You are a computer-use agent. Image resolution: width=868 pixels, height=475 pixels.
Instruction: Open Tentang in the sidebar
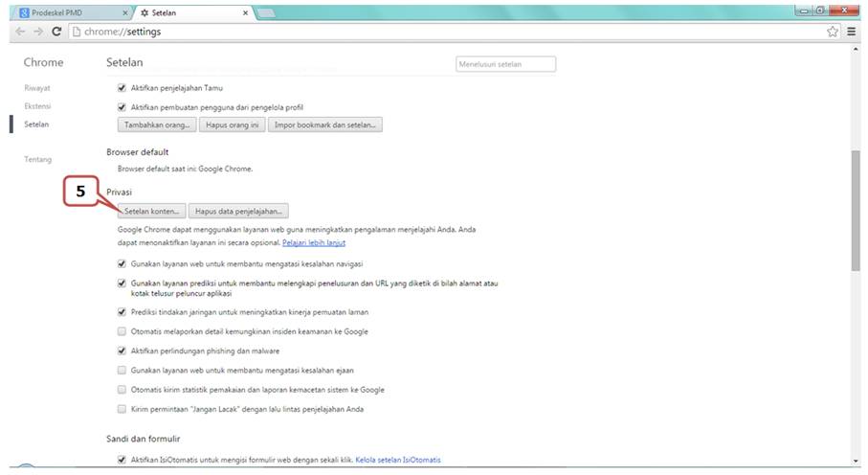click(37, 160)
